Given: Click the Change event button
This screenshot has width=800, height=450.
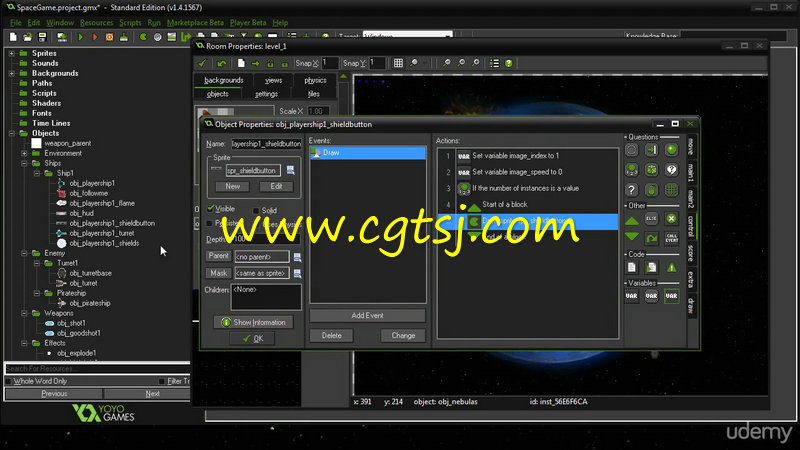Looking at the screenshot, I should coord(403,336).
